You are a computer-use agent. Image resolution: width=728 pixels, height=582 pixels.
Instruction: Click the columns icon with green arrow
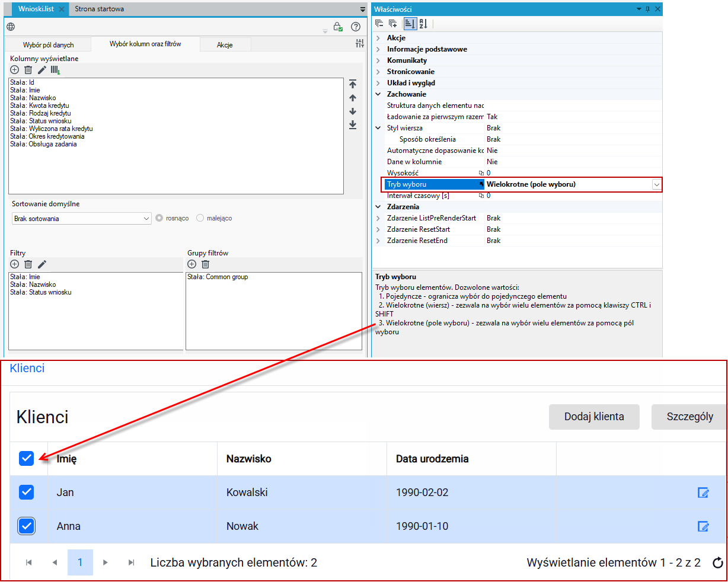click(x=55, y=70)
